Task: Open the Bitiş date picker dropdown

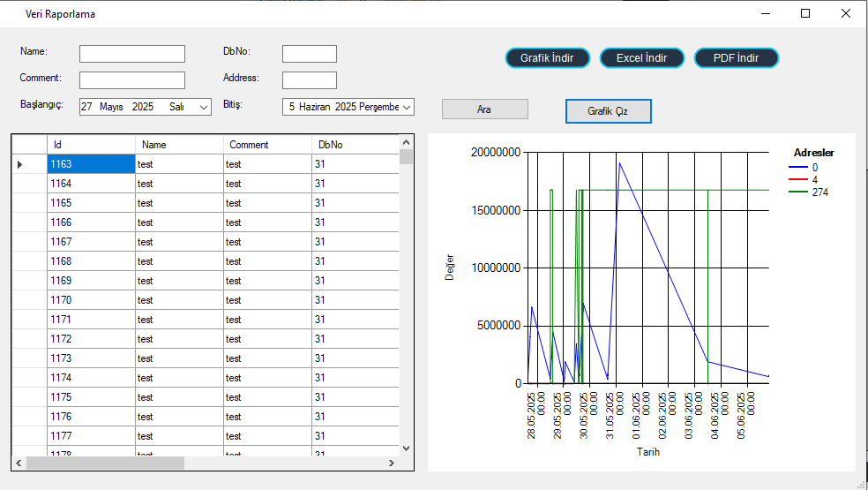Action: point(407,107)
